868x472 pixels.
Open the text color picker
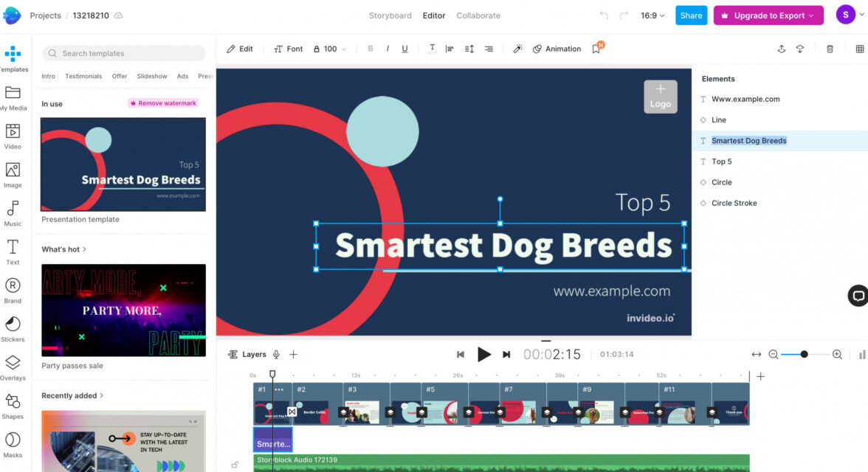433,49
